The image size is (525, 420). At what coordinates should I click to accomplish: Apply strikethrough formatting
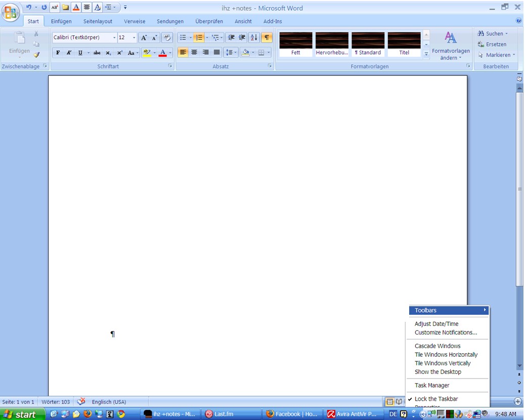click(97, 53)
